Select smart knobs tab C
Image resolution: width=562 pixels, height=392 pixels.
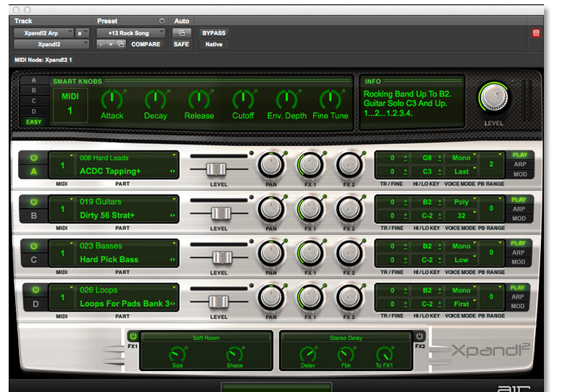[x=34, y=101]
